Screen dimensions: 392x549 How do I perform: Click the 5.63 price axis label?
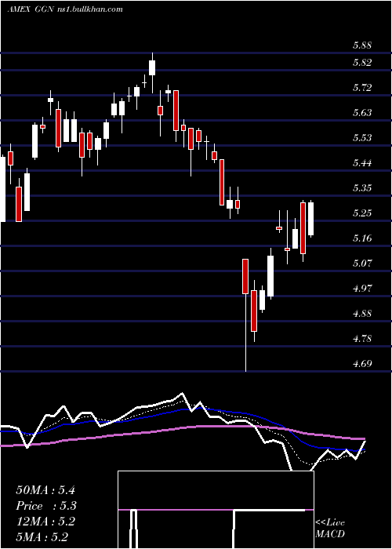pyautogui.click(x=361, y=113)
